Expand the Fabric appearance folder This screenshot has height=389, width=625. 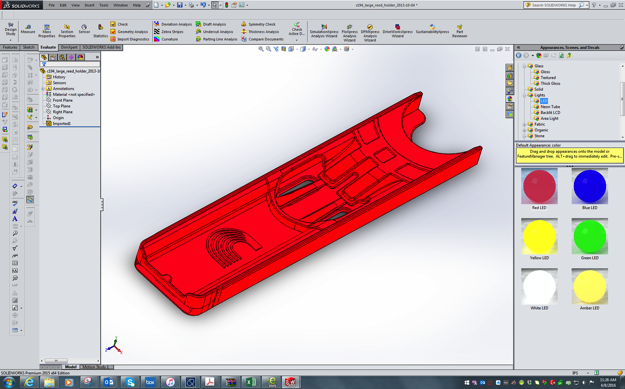pos(525,124)
